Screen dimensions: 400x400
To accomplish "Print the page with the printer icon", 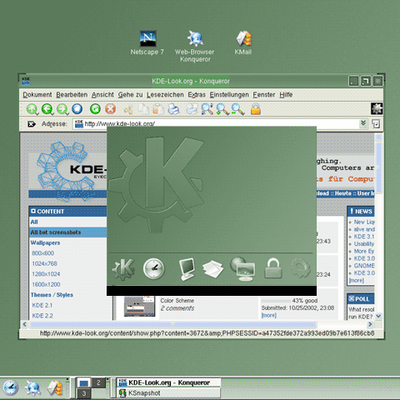I will click(174, 109).
